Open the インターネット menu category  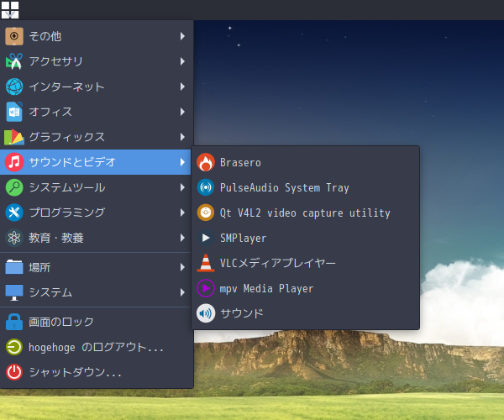96,87
